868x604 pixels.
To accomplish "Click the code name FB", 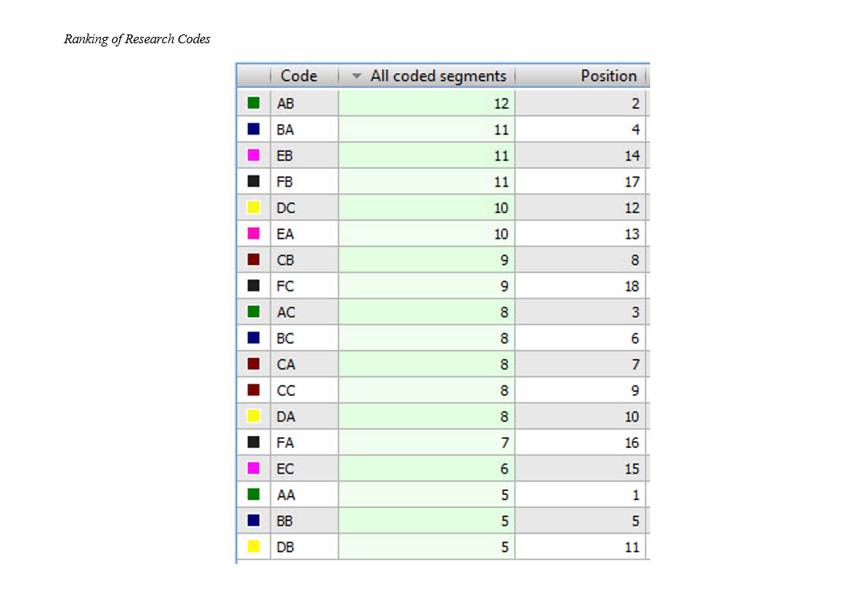I will point(285,182).
